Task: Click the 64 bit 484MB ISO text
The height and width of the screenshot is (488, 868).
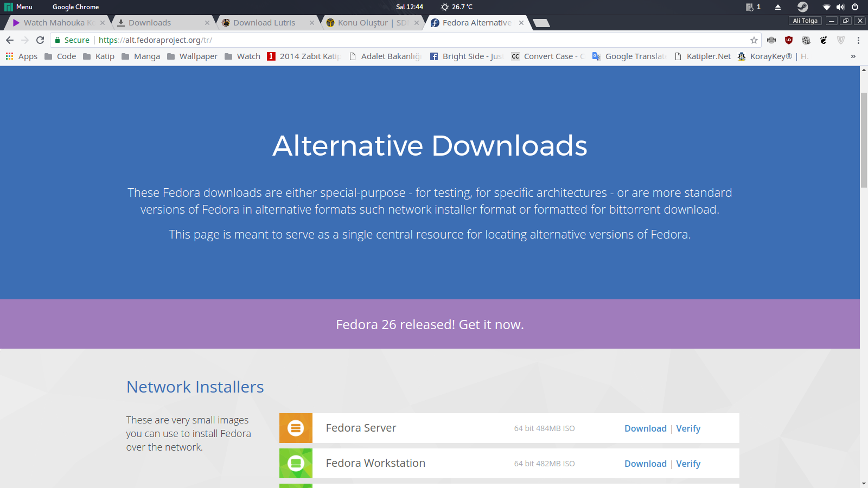Action: (x=544, y=428)
